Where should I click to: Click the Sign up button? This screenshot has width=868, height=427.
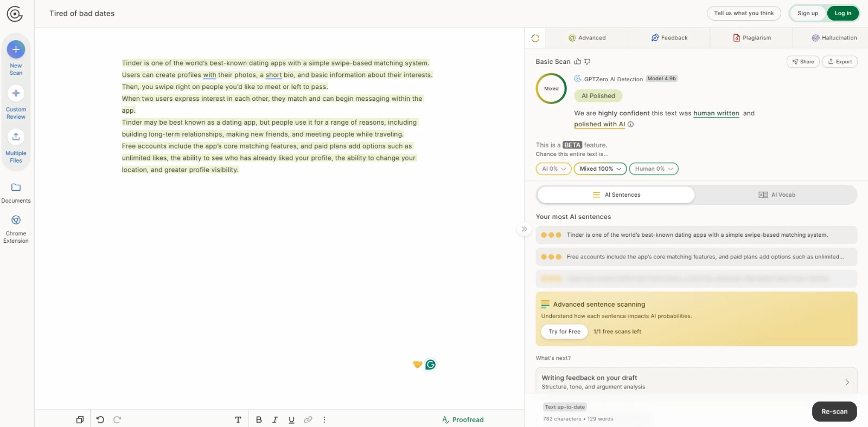tap(808, 14)
